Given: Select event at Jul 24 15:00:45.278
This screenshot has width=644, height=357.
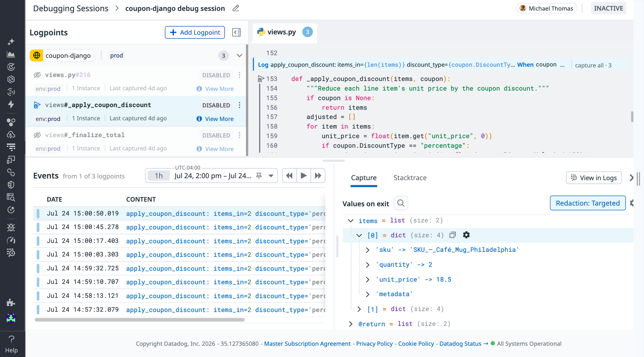Looking at the screenshot, I should (179, 227).
